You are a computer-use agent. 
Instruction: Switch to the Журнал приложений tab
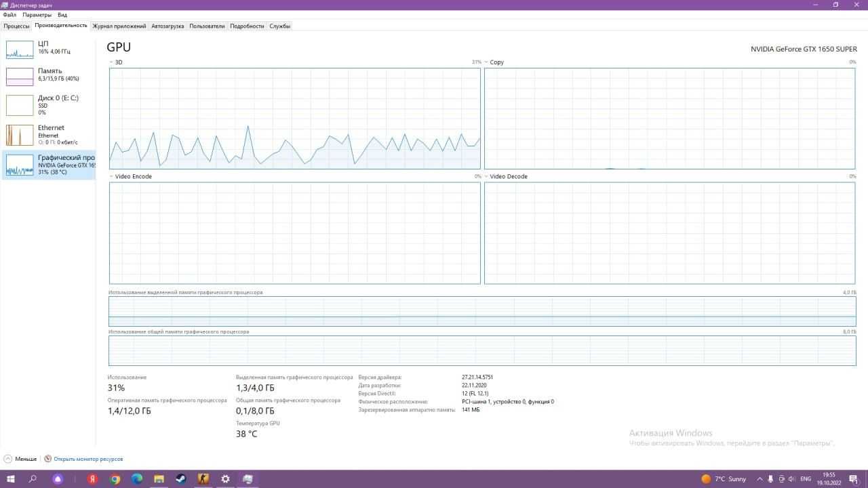click(x=119, y=26)
